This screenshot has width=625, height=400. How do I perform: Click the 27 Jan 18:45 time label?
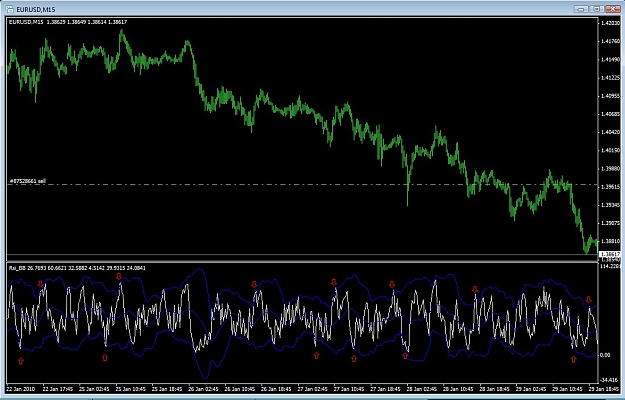point(385,389)
